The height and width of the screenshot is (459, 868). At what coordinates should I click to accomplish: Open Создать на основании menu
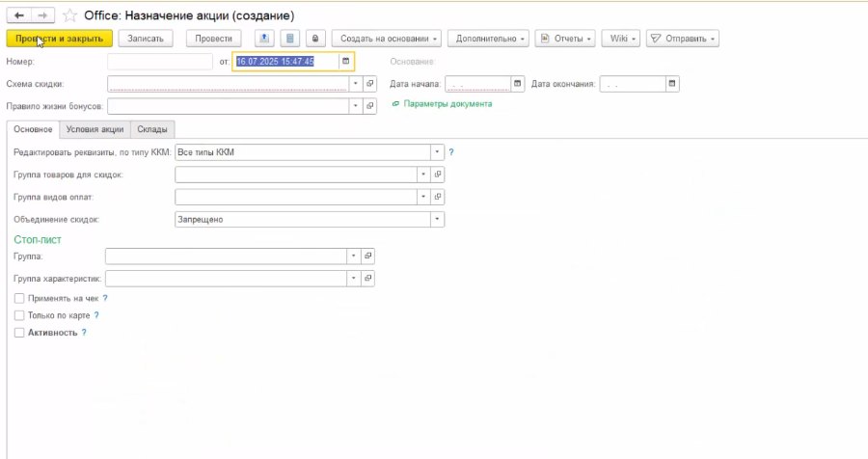[x=387, y=39]
